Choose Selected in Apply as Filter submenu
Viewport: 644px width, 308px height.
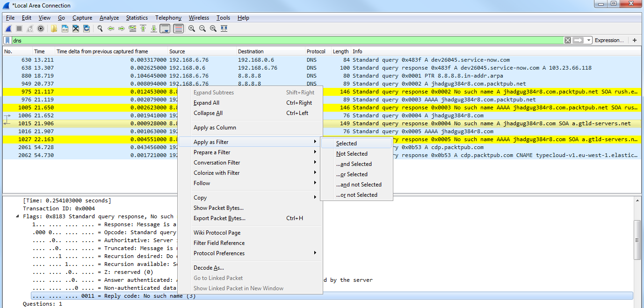tap(346, 143)
